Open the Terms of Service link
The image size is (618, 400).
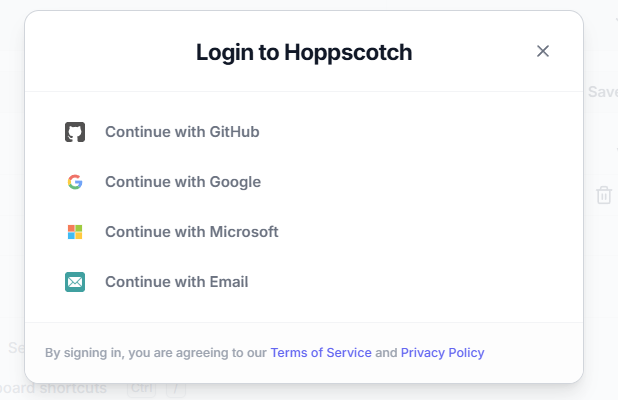coord(321,352)
